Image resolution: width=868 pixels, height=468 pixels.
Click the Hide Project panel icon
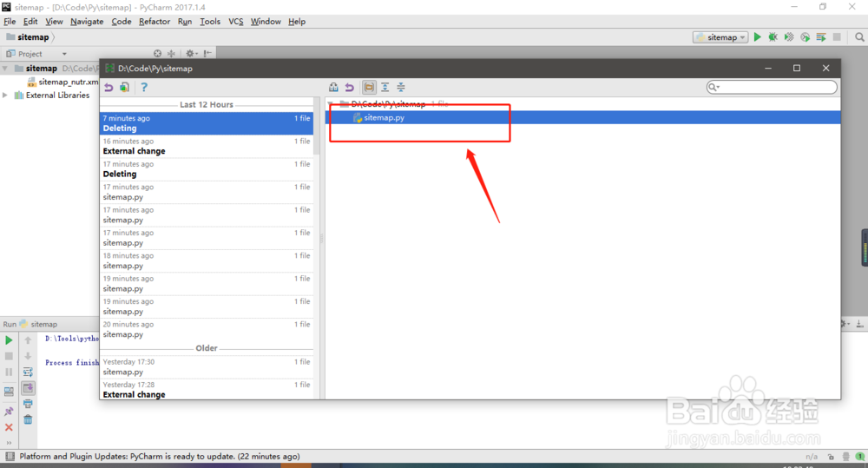[207, 54]
